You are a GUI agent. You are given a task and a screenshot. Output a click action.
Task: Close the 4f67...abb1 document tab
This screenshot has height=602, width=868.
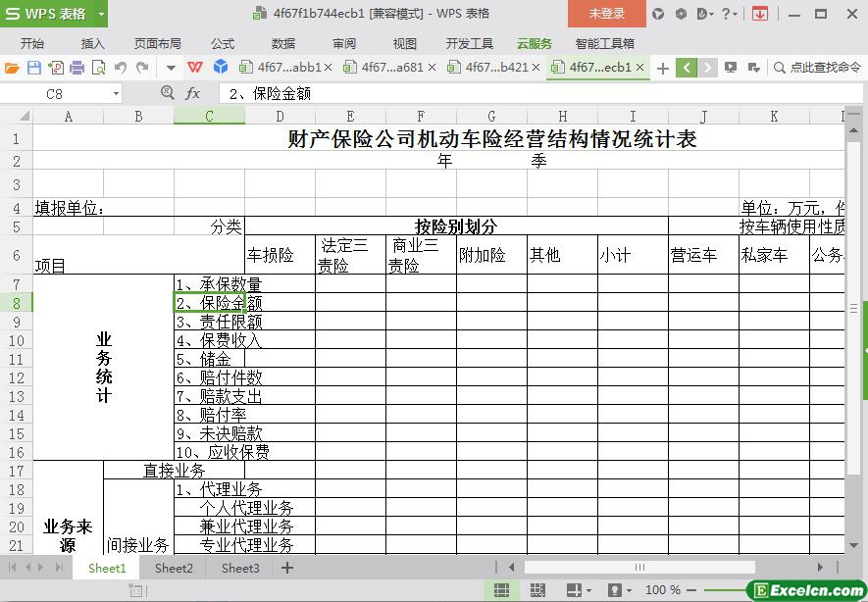pos(329,68)
